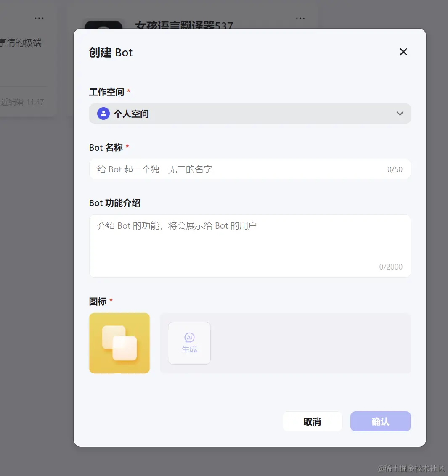The image size is (448, 476).
Task: Click the Bot 名称 label
Action: coord(106,148)
